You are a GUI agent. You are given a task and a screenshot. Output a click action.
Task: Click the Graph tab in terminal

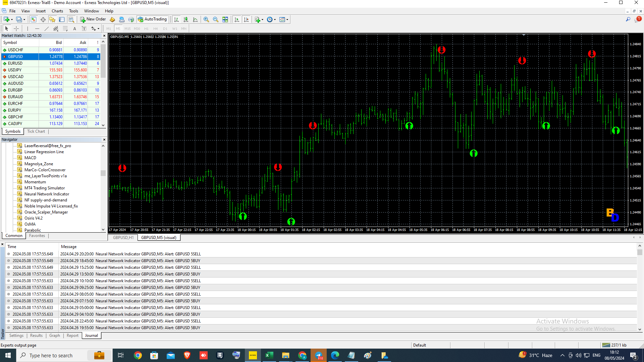click(x=54, y=336)
